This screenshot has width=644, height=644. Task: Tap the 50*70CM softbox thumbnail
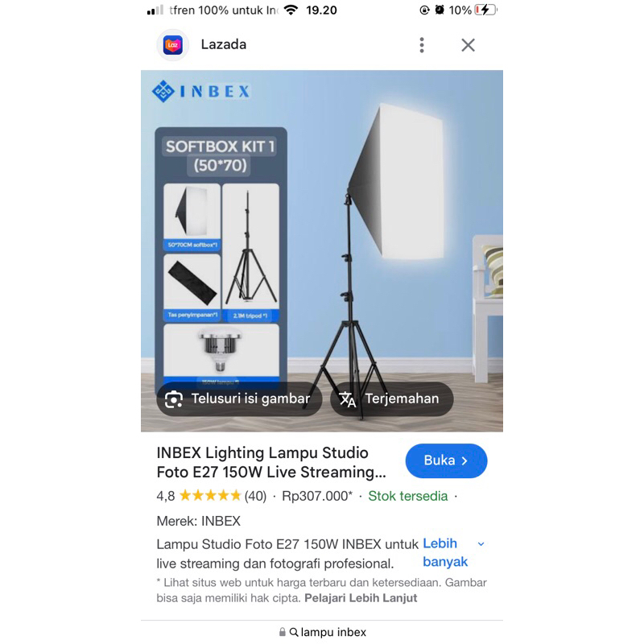point(192,217)
